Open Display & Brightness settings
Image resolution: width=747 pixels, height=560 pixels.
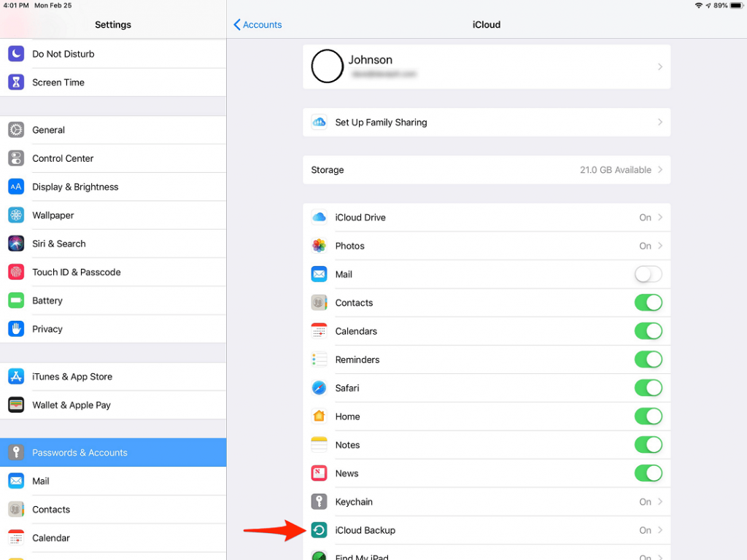[113, 187]
